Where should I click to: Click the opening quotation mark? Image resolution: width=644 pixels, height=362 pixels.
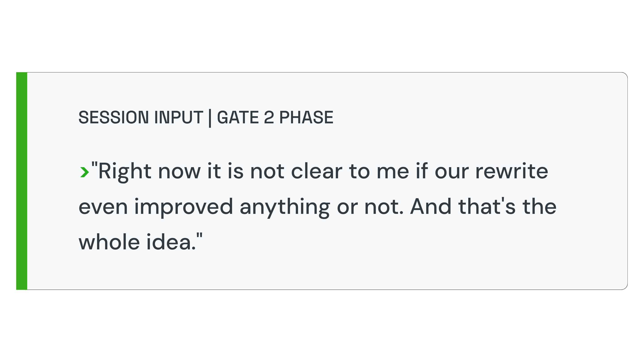(x=95, y=165)
